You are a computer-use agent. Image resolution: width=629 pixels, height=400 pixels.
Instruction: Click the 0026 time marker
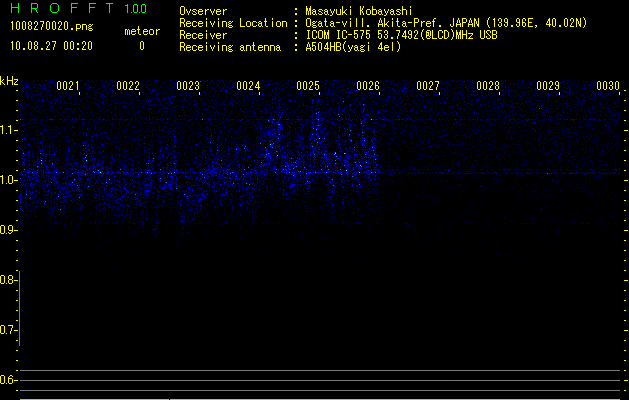pyautogui.click(x=368, y=86)
